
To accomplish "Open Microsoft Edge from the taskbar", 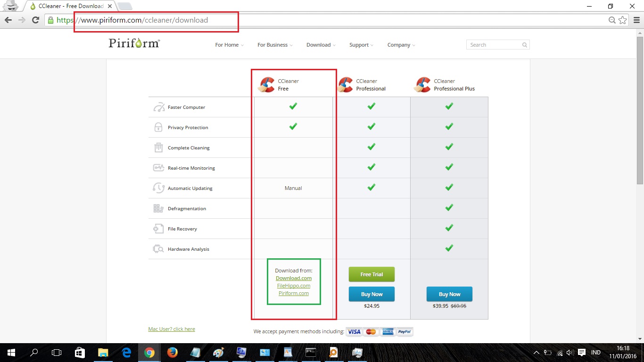I will tap(126, 353).
